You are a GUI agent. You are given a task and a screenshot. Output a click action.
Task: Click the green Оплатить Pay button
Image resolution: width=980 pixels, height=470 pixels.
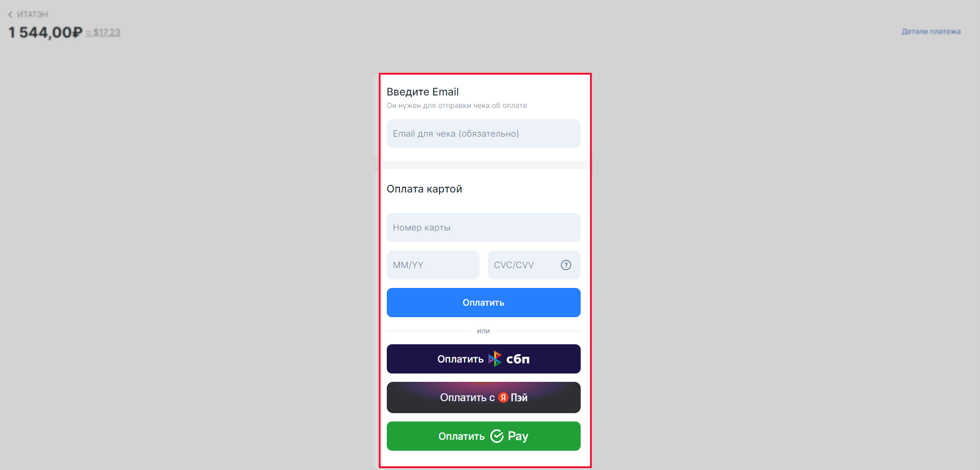484,436
